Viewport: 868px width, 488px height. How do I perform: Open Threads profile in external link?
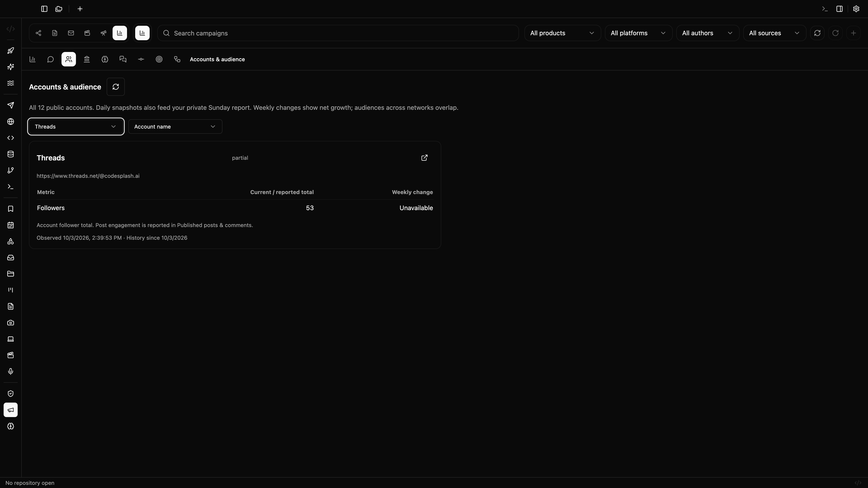coord(425,158)
